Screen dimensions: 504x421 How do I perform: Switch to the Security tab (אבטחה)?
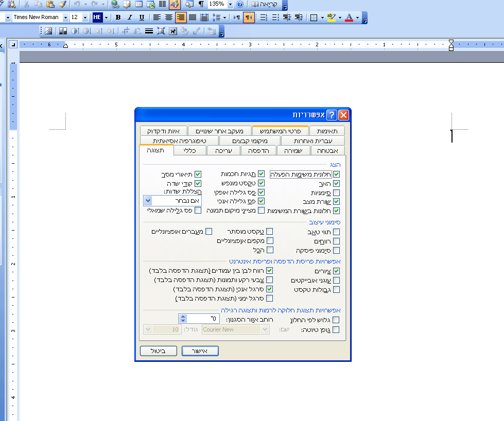327,150
